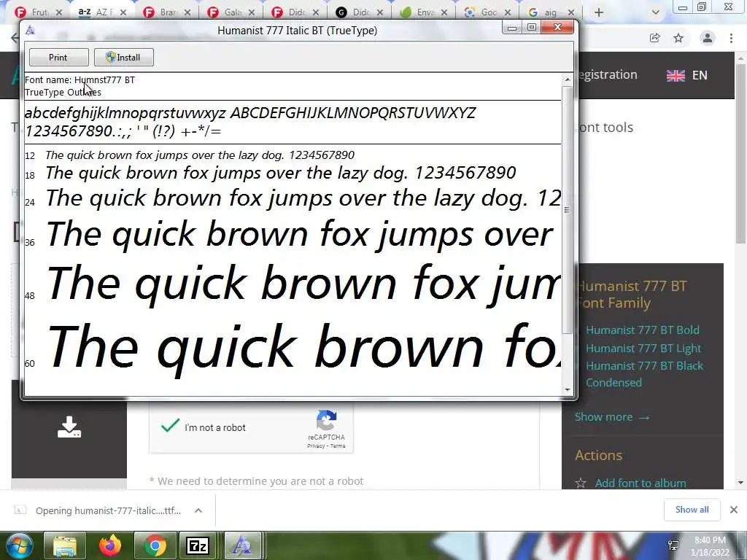This screenshot has width=747, height=560.
Task: Close the Frut browser tab
Action: pos(58,12)
